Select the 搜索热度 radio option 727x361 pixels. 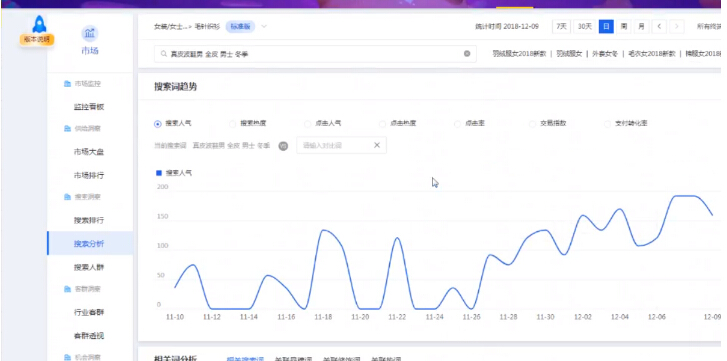click(233, 124)
